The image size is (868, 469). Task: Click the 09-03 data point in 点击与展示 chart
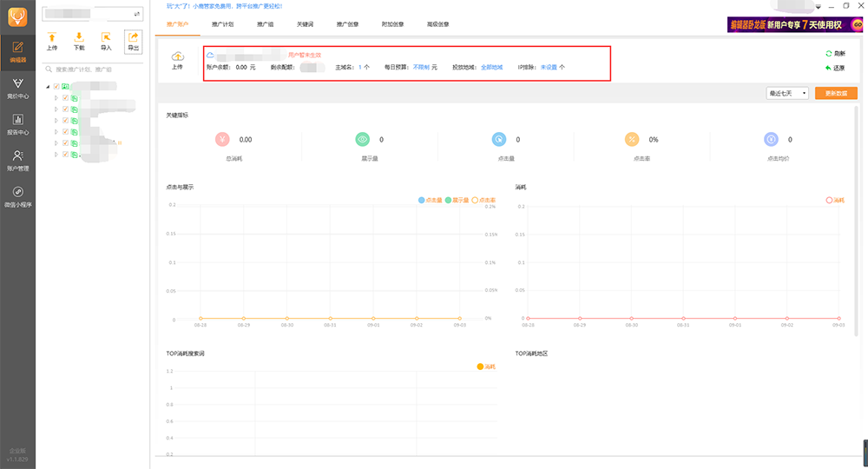pyautogui.click(x=459, y=319)
